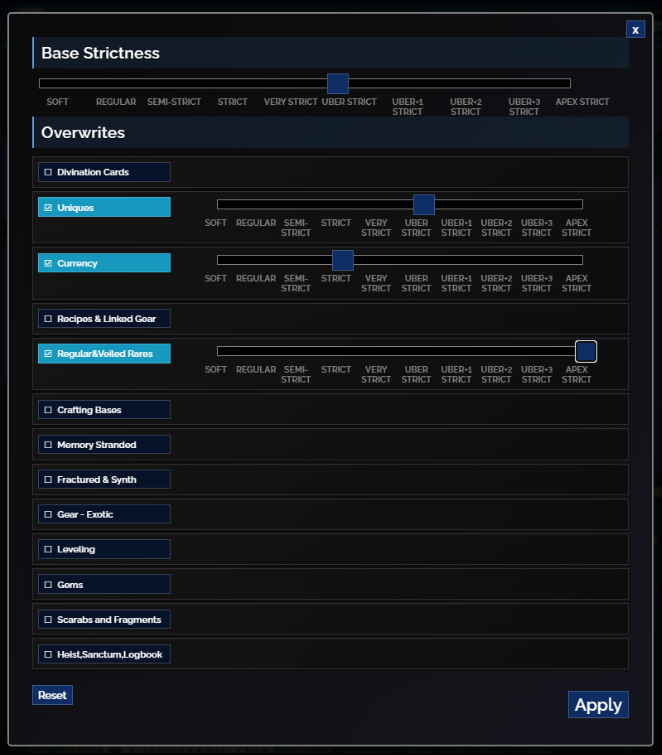Uncheck the Currency overwrite
Image resolution: width=662 pixels, height=755 pixels.
pos(104,263)
